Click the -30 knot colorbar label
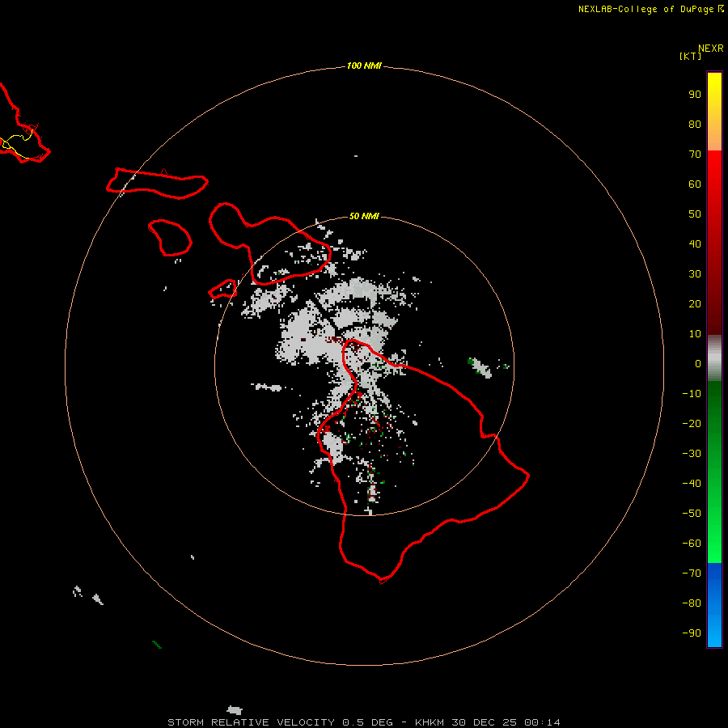 click(x=692, y=454)
